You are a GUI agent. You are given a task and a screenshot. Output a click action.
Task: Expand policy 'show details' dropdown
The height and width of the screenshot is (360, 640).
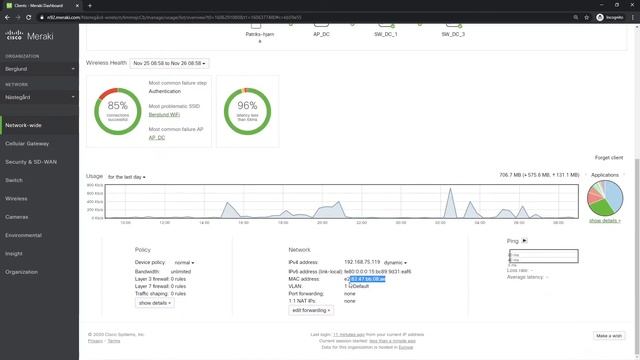click(x=155, y=303)
